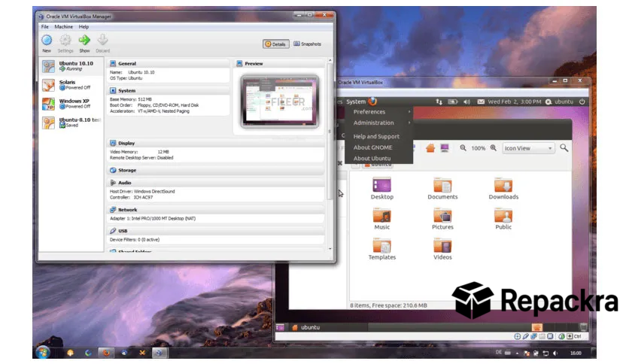Select the Documents folder
This screenshot has width=629, height=364.
tap(442, 189)
